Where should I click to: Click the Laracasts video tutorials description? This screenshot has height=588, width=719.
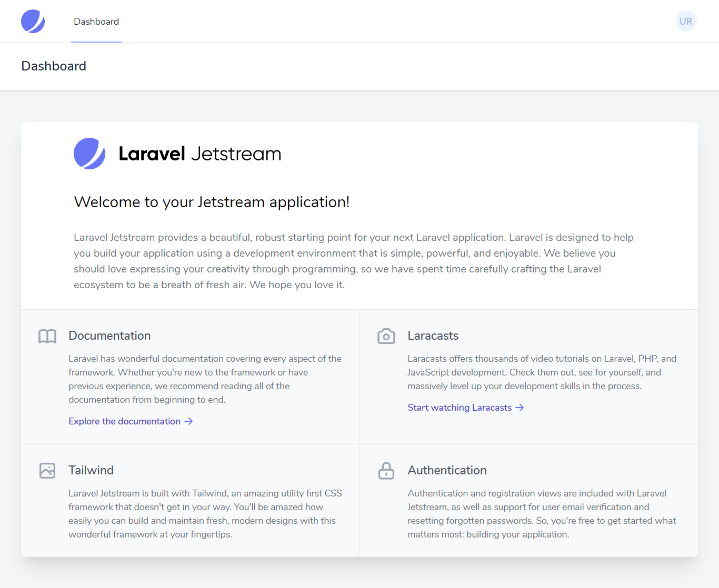[542, 372]
